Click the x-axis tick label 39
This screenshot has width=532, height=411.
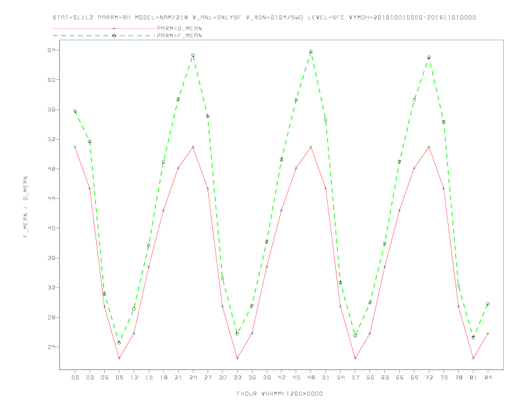[267, 377]
